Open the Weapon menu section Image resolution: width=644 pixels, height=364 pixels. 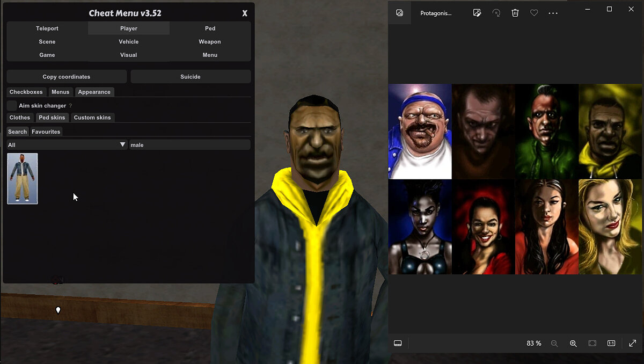(210, 42)
